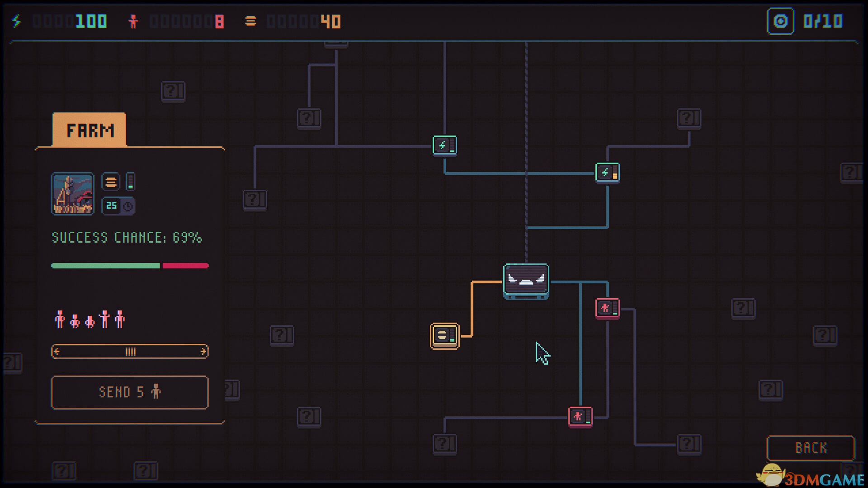Select the people node nearest the base
Screen dimensions: 868x488
click(x=607, y=309)
